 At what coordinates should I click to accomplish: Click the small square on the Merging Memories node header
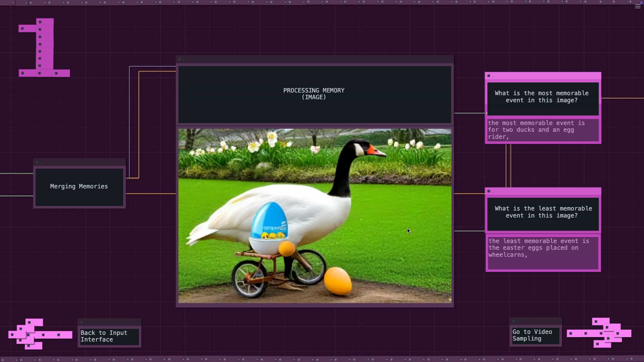pyautogui.click(x=37, y=162)
